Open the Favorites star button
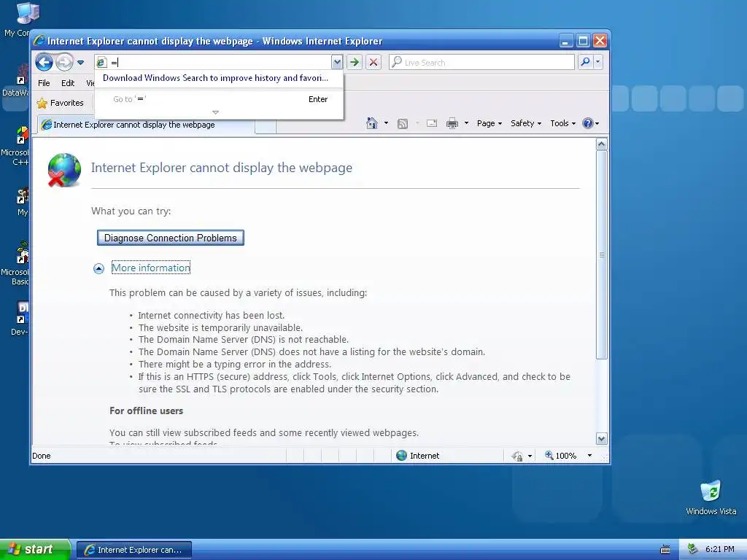This screenshot has width=747, height=560. (x=60, y=103)
